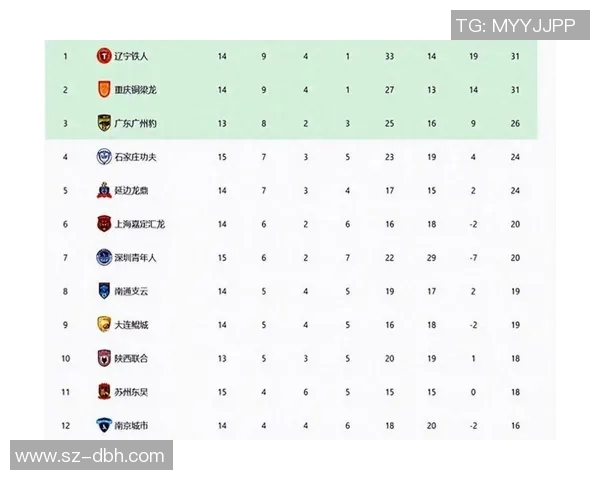Select the 广东广州豹 team badge
Image resolution: width=600 pixels, height=480 pixels.
[103, 123]
